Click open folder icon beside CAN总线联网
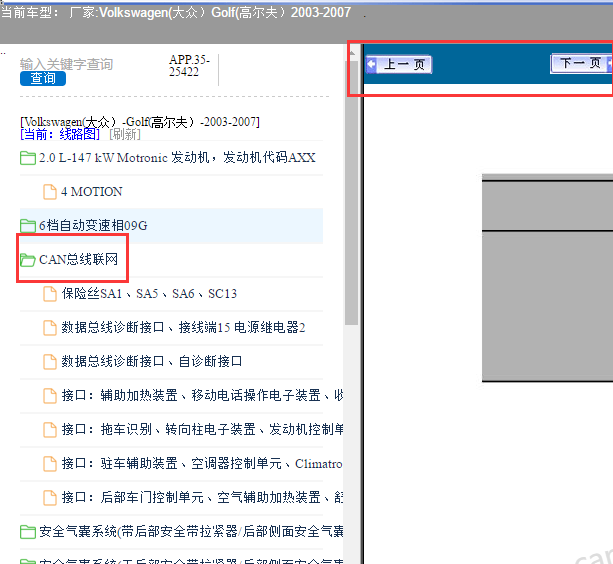This screenshot has height=564, width=613. [28, 260]
